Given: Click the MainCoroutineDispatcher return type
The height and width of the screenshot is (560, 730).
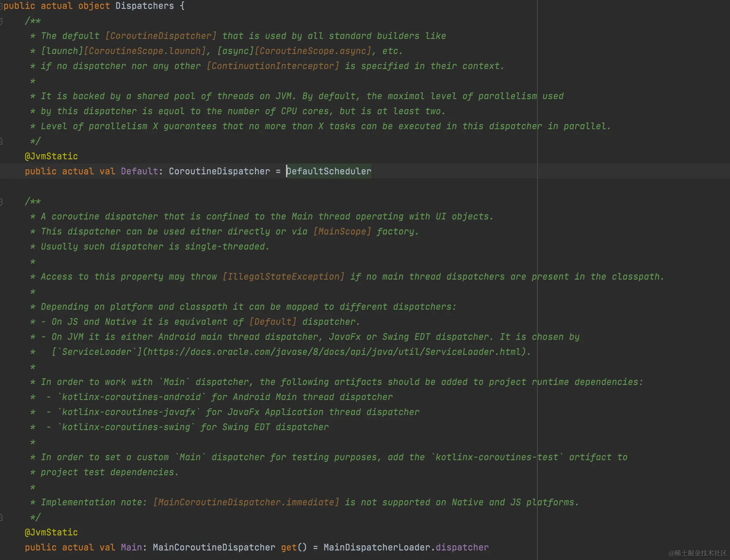Looking at the screenshot, I should pyautogui.click(x=214, y=548).
